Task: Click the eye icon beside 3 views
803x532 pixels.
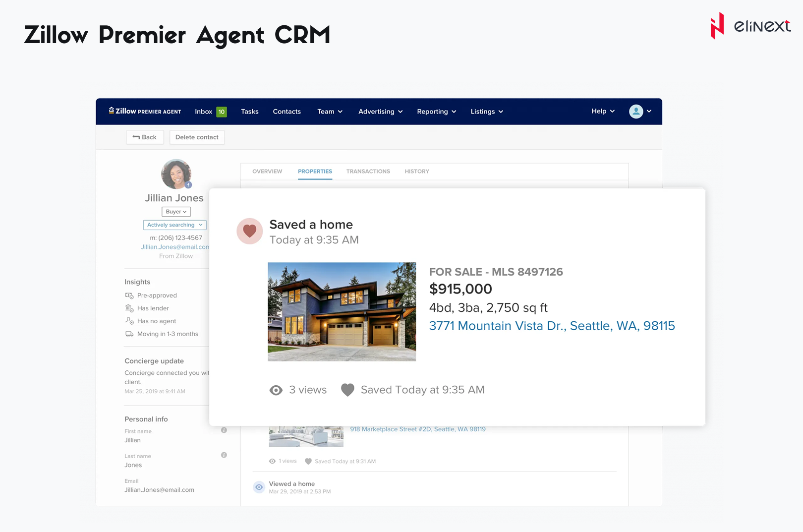Action: pyautogui.click(x=276, y=390)
